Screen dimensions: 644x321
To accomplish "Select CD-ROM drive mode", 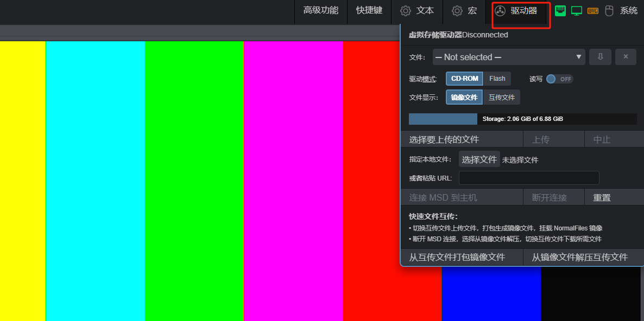I will click(464, 79).
